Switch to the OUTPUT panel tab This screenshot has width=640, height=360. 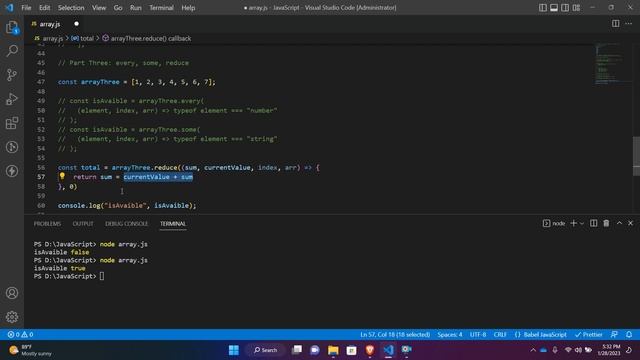coord(83,224)
